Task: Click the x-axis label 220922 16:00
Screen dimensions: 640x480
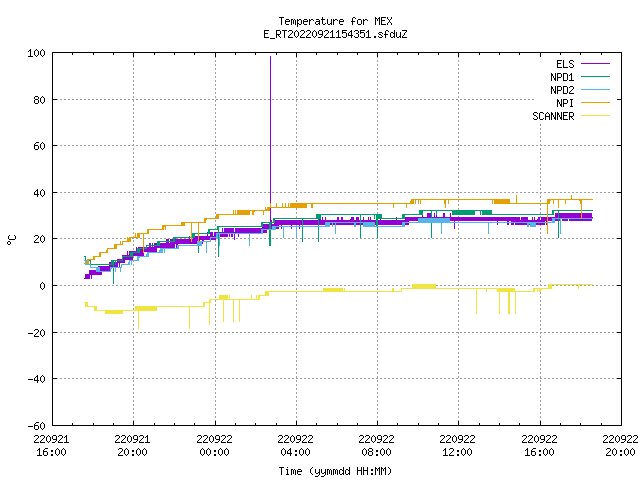Action: click(x=540, y=446)
